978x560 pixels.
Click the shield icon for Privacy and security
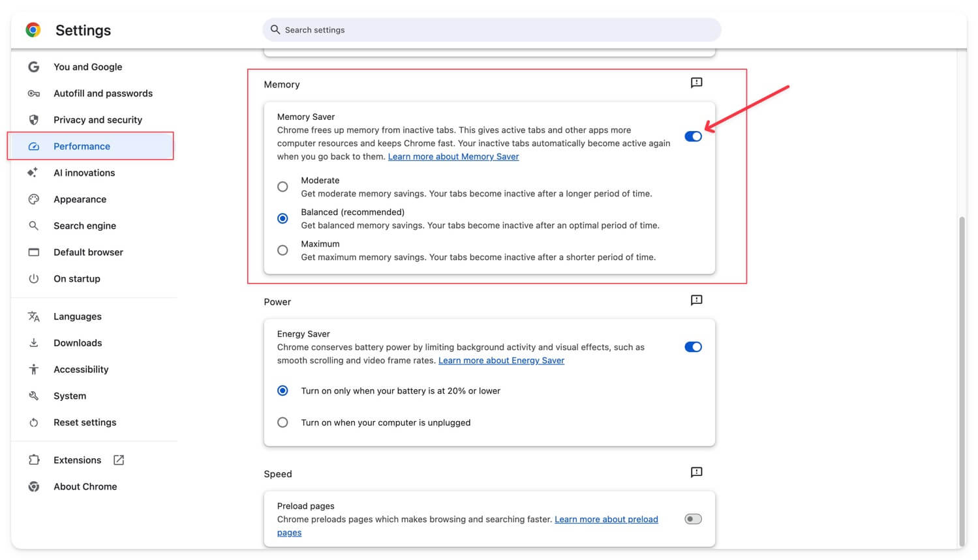34,120
